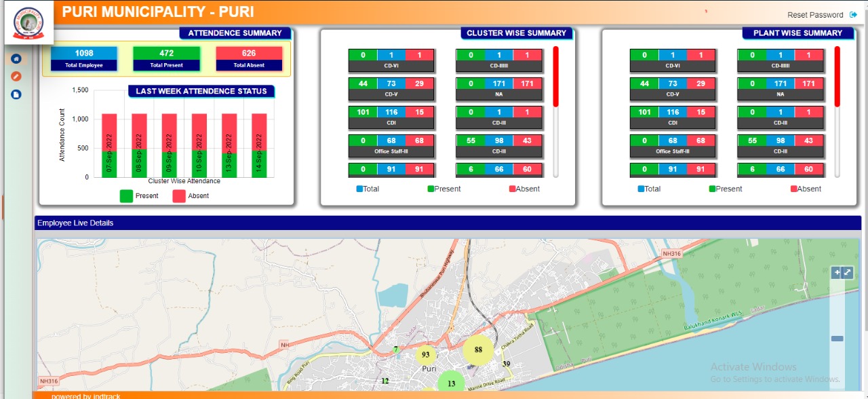
Task: Select the green map cluster marker 13
Action: (x=451, y=383)
